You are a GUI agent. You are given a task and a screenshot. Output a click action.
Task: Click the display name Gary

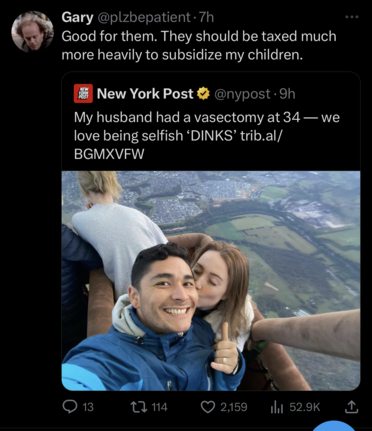click(77, 17)
